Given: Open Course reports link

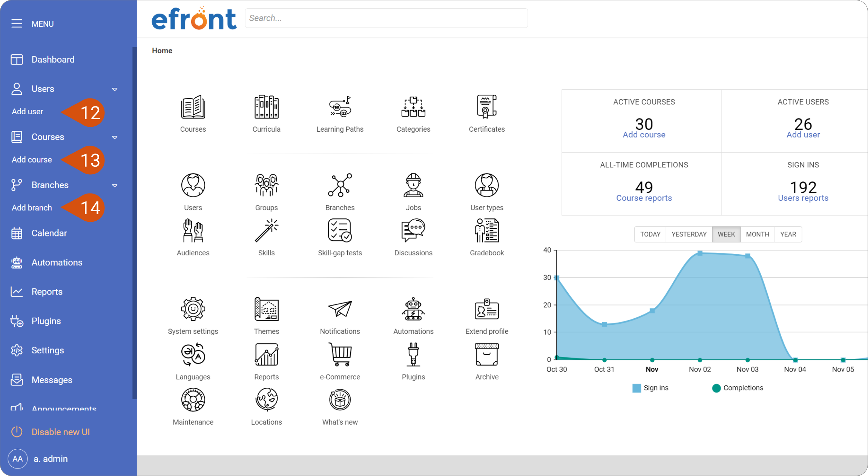Looking at the screenshot, I should [x=644, y=198].
